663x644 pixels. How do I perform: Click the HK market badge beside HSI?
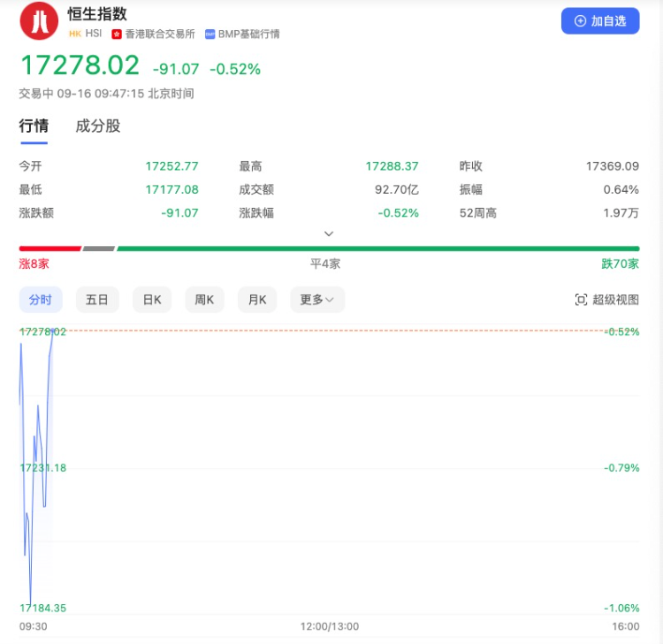[x=75, y=34]
